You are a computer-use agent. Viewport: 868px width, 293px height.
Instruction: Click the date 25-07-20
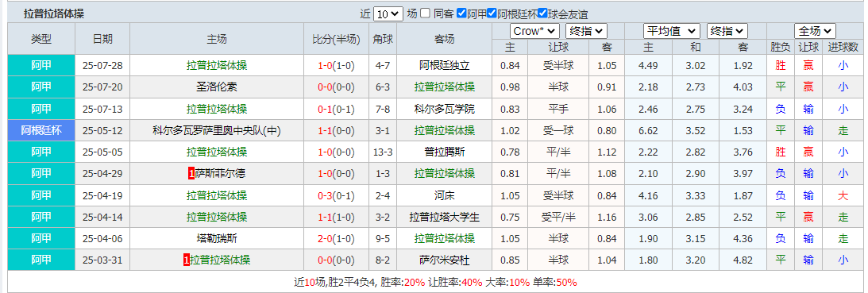click(102, 87)
